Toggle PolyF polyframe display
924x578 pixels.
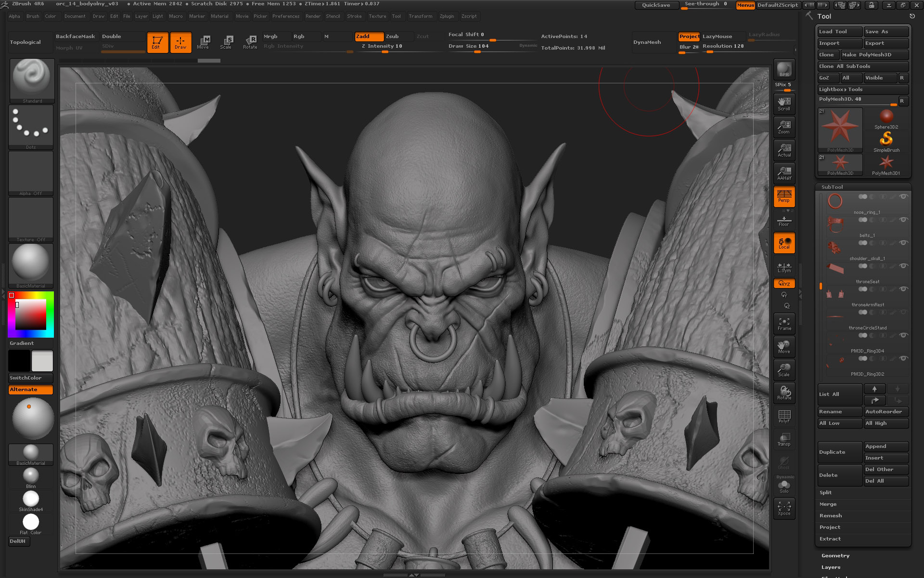[x=784, y=416]
